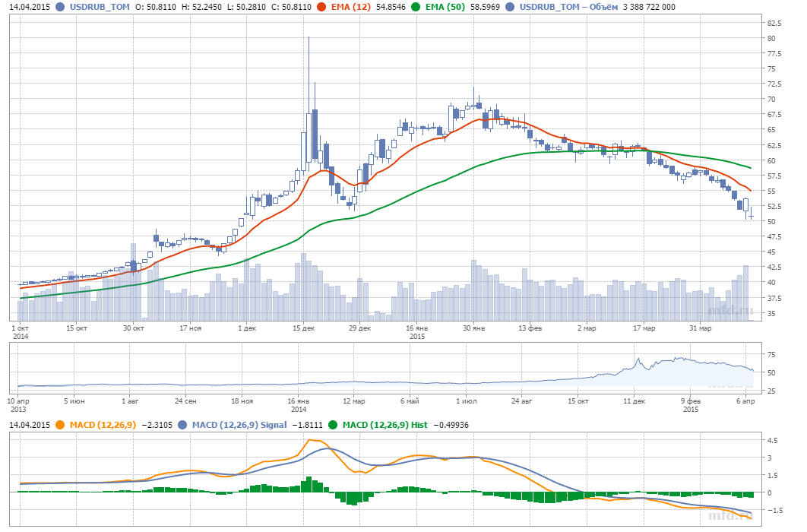Select the MACD (12,26,9) Hist label
This screenshot has width=807, height=532.
coord(385,425)
